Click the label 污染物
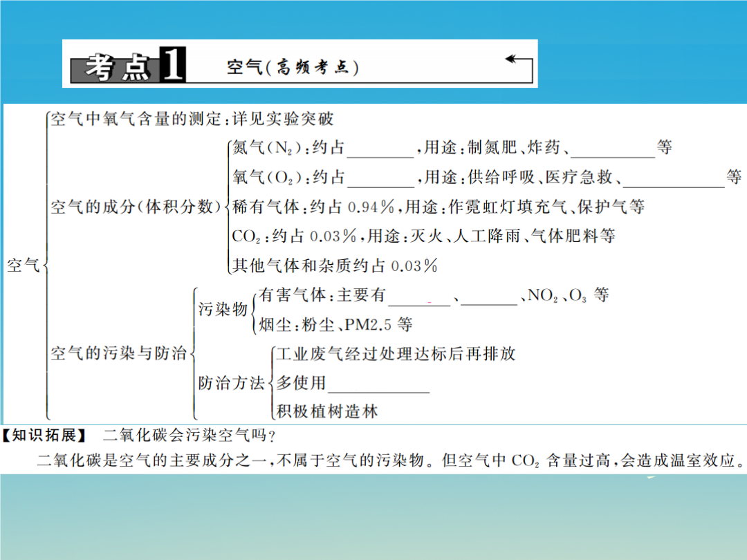 pyautogui.click(x=223, y=309)
